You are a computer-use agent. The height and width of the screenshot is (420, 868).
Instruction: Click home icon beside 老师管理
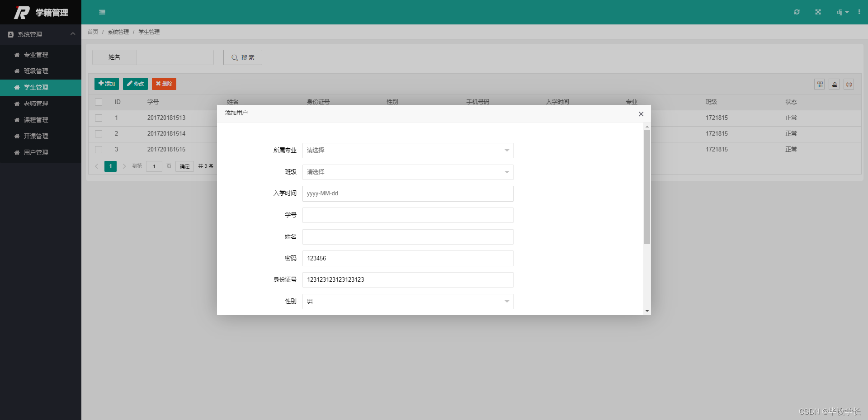pyautogui.click(x=17, y=104)
